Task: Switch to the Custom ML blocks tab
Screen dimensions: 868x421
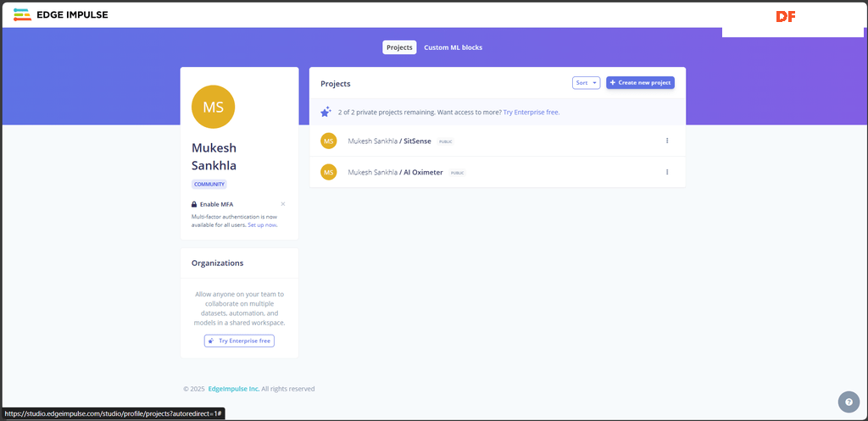Action: coord(453,47)
